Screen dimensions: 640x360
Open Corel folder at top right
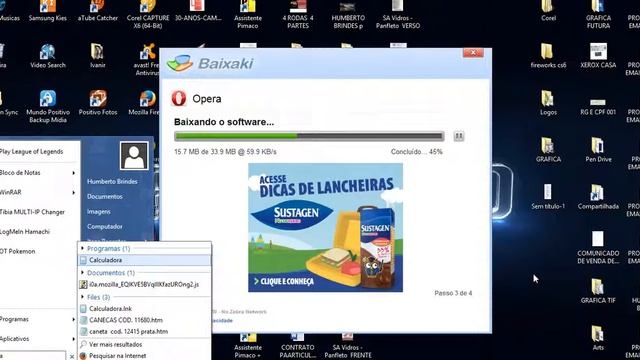(548, 11)
